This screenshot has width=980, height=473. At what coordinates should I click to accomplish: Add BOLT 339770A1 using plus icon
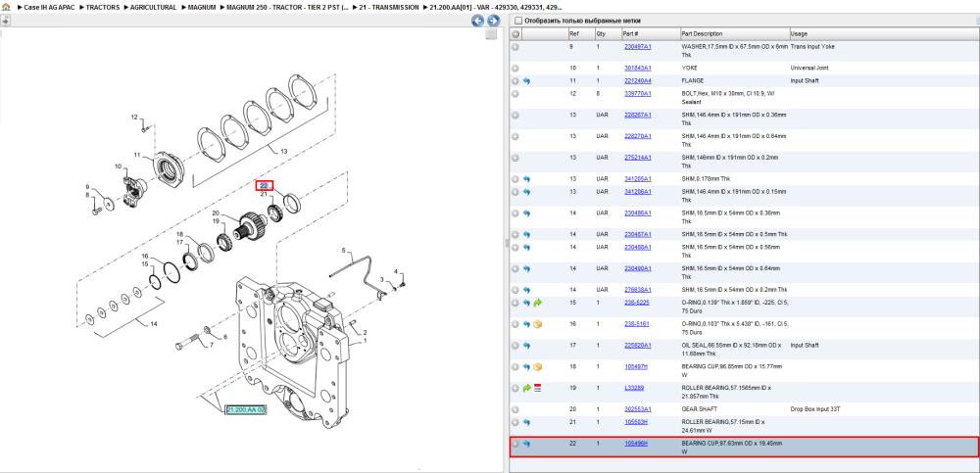(x=515, y=94)
